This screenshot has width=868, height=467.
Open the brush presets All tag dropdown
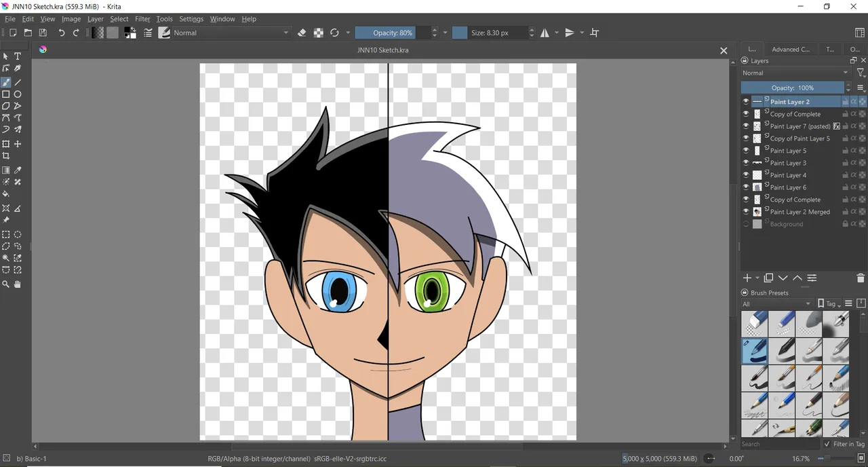[x=776, y=304]
